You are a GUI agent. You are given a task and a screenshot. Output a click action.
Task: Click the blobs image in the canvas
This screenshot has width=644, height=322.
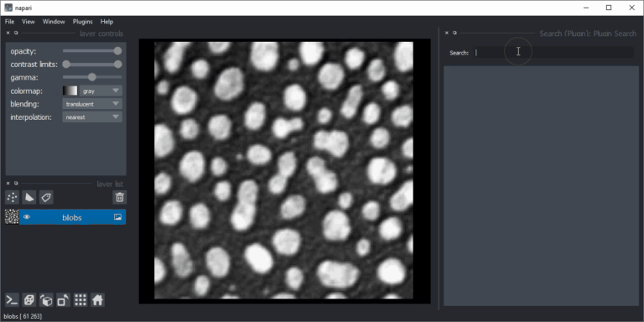tap(283, 170)
